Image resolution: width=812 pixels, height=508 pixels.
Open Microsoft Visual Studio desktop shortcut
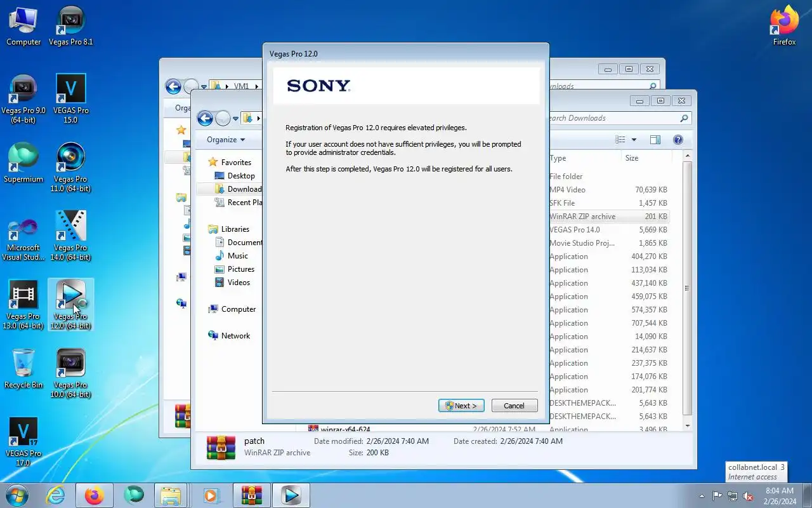23,236
